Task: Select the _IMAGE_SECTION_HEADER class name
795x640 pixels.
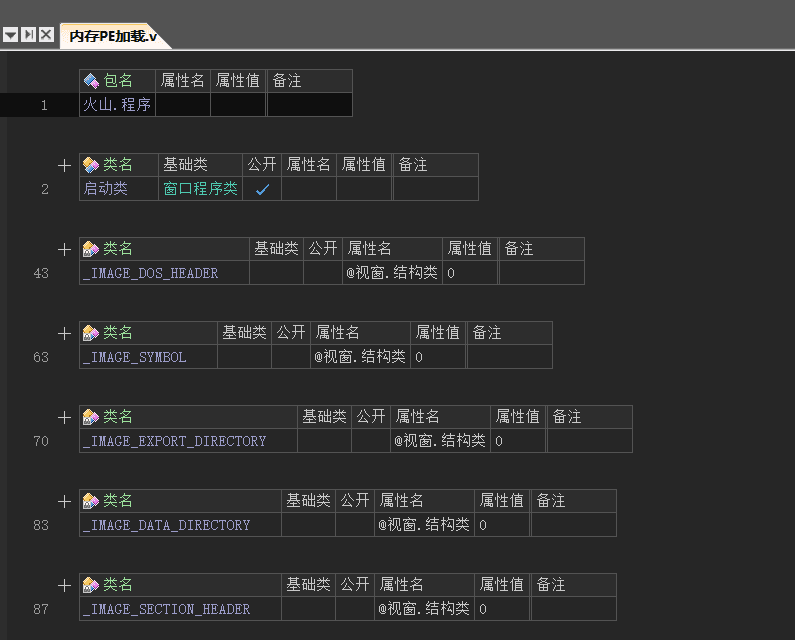Action: point(166,610)
